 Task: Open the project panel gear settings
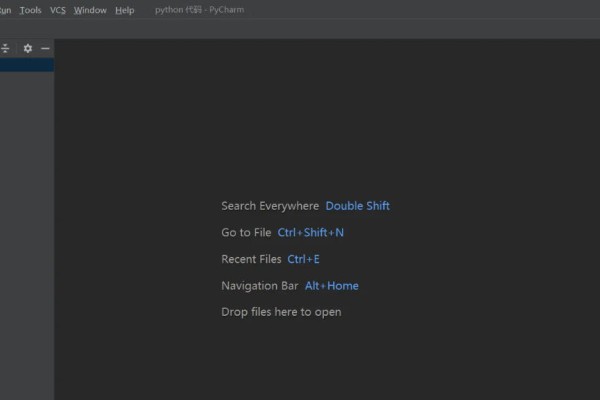[x=28, y=48]
